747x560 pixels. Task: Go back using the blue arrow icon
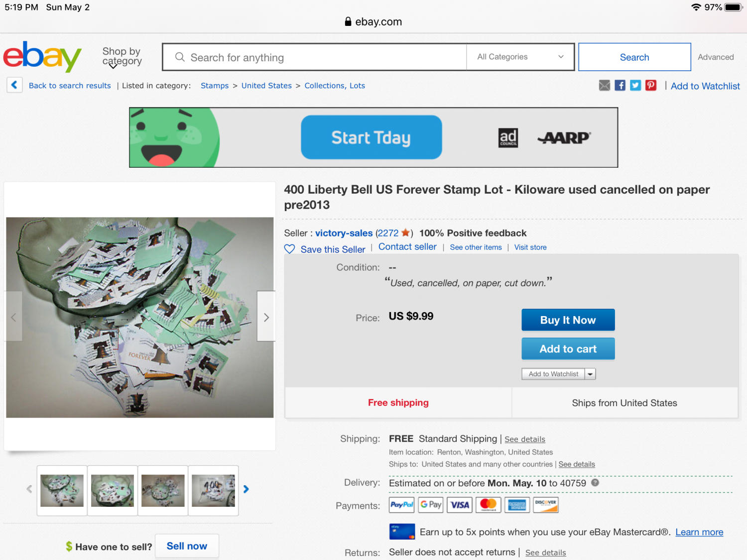[x=14, y=85]
